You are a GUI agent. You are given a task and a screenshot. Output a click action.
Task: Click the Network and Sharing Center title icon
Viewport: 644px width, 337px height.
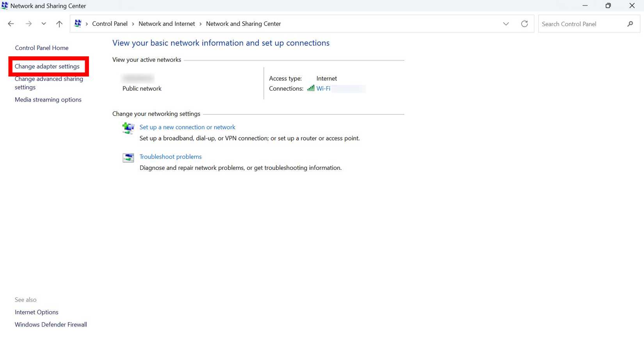click(x=5, y=6)
